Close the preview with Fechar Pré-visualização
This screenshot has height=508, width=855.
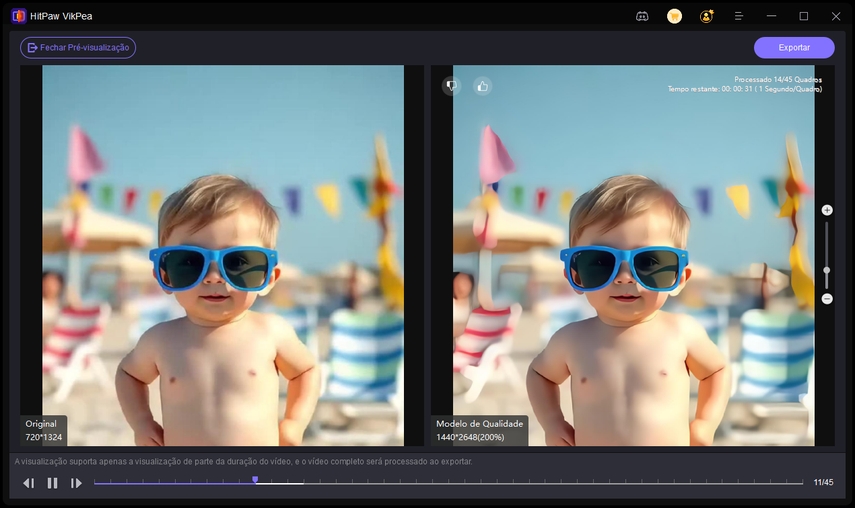pyautogui.click(x=78, y=47)
